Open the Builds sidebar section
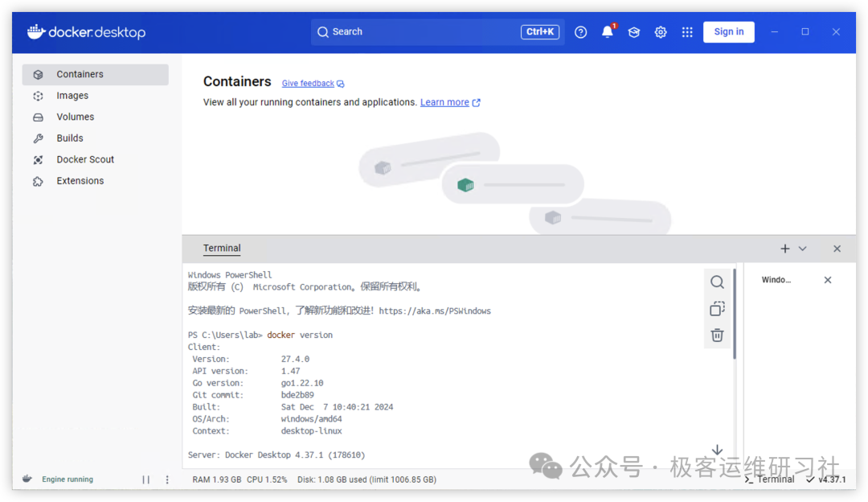This screenshot has width=868, height=502. point(95,138)
